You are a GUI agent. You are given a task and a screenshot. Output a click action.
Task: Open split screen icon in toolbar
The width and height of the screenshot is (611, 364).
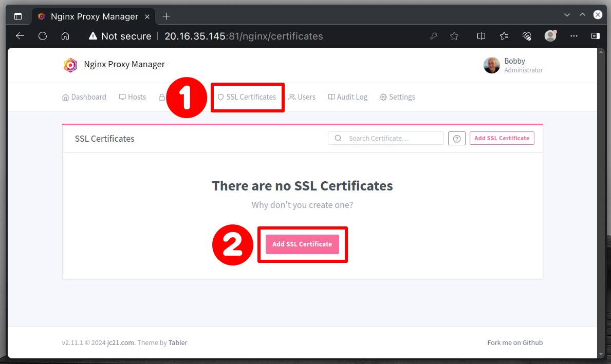[481, 36]
